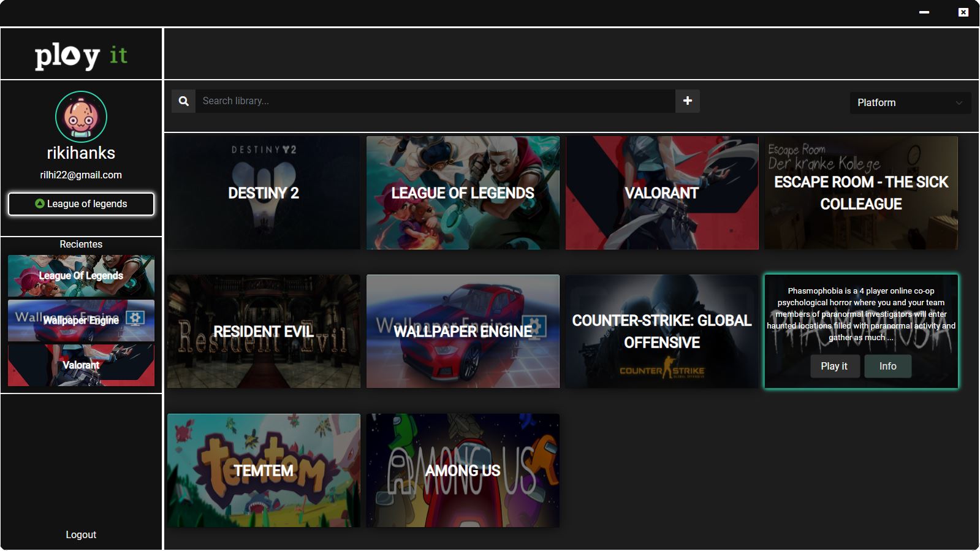Add a game with the plus icon
980x551 pixels.
point(688,101)
